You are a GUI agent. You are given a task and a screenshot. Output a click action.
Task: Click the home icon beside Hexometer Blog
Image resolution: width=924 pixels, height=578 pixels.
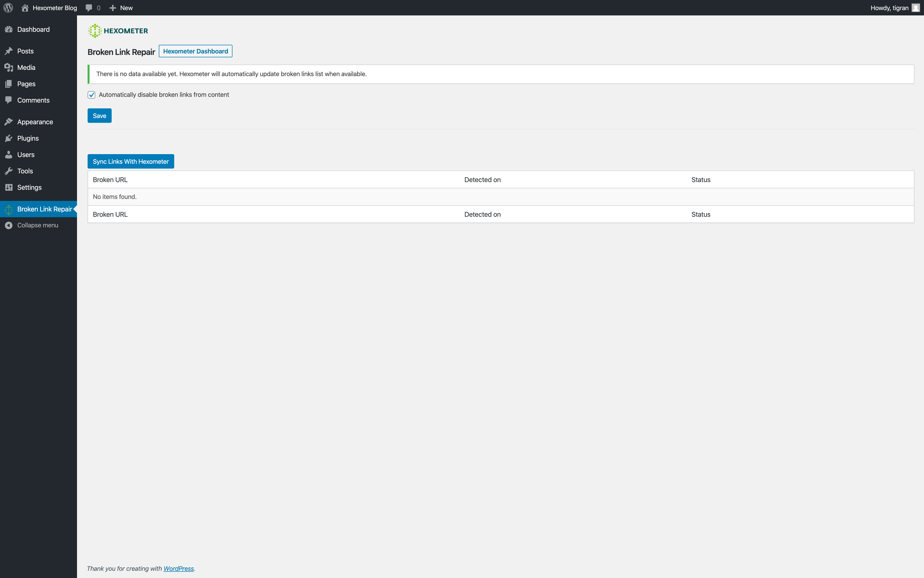point(25,8)
